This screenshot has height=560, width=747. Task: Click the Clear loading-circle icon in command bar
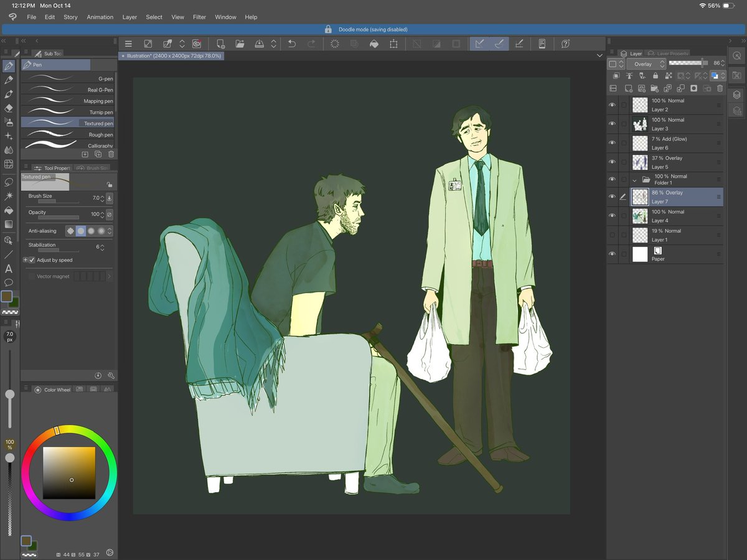pos(335,44)
